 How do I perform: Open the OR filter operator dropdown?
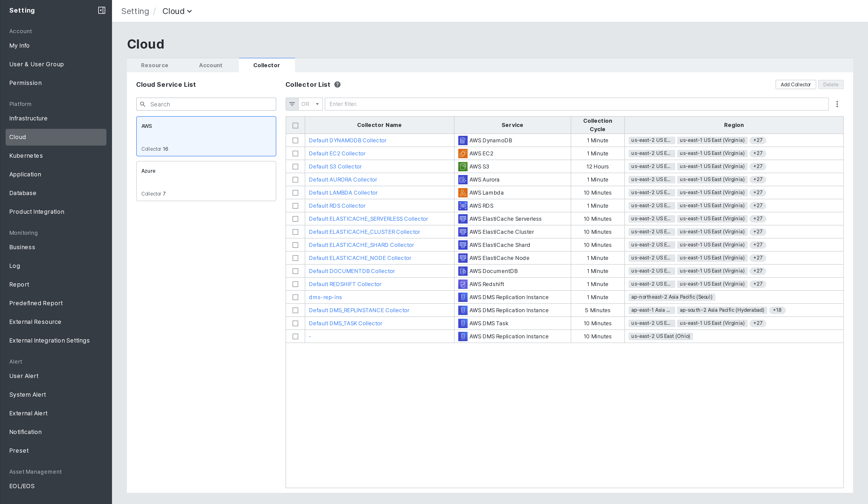point(310,104)
